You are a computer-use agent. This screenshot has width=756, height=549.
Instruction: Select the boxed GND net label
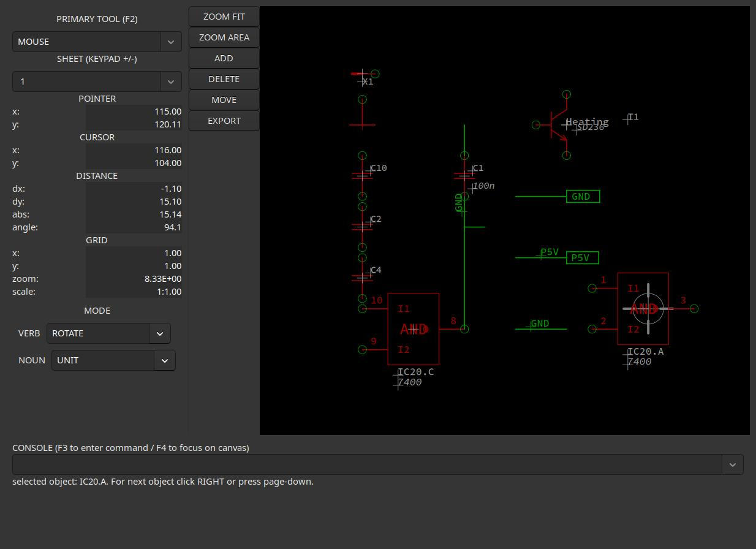click(x=583, y=197)
